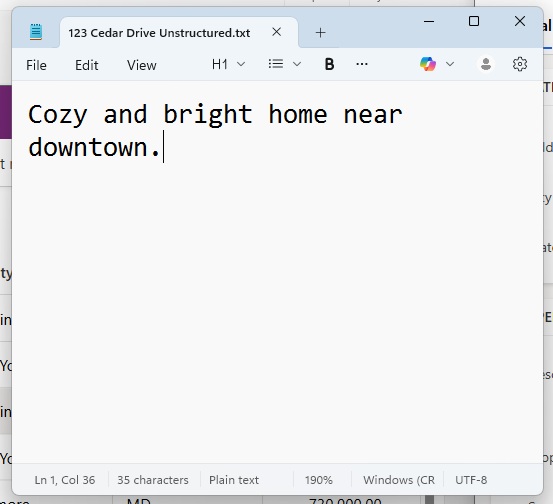Expand the list style dropdown arrow
Viewport: 553px width, 504px height.
click(297, 64)
